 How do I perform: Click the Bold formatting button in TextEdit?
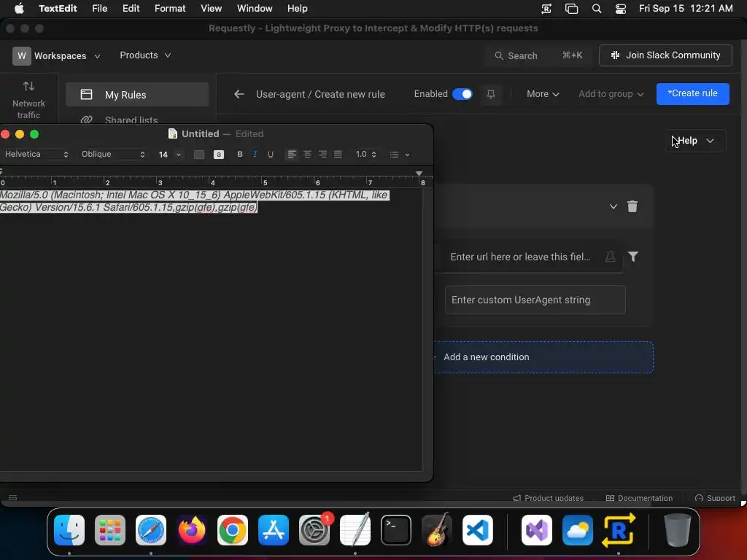click(x=239, y=155)
